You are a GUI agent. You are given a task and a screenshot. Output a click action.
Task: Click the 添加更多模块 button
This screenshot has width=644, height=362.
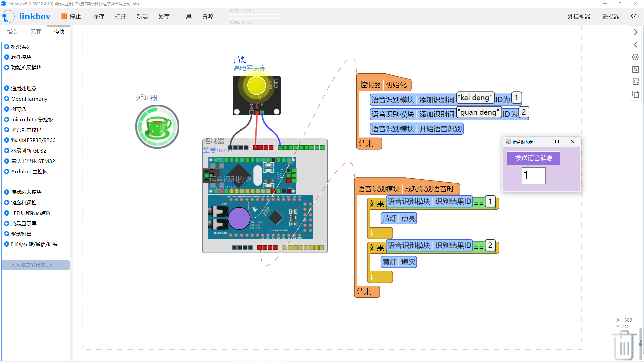[x=35, y=265]
